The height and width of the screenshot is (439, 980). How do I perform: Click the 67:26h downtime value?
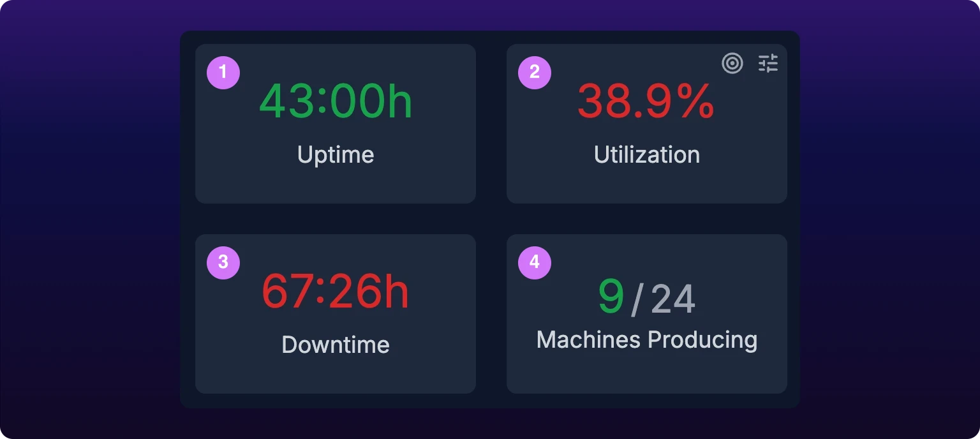pos(336,292)
